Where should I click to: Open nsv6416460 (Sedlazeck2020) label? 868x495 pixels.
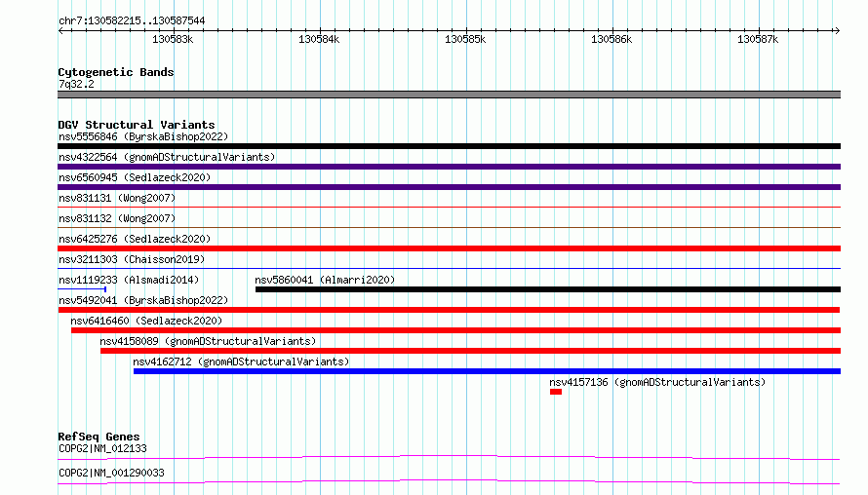146,321
